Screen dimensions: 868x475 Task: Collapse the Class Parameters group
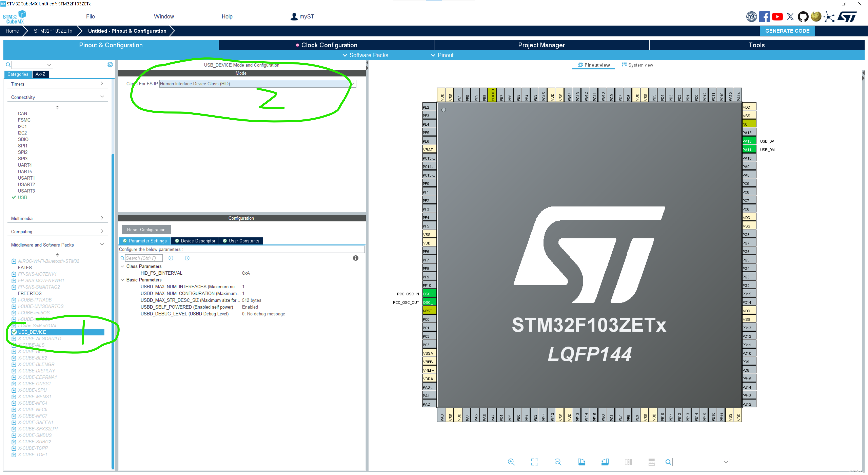[123, 266]
